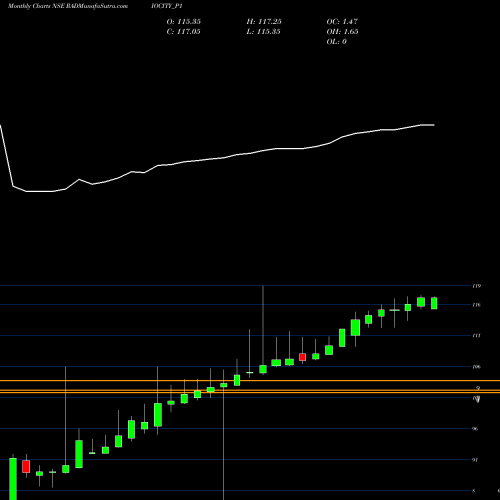The height and width of the screenshot is (500, 500).
Task: Click the last green candle on the right
Action: point(434,303)
